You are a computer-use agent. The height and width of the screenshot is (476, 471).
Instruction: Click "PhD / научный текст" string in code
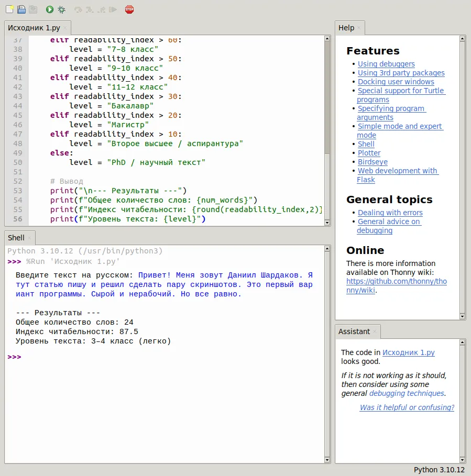click(x=156, y=162)
